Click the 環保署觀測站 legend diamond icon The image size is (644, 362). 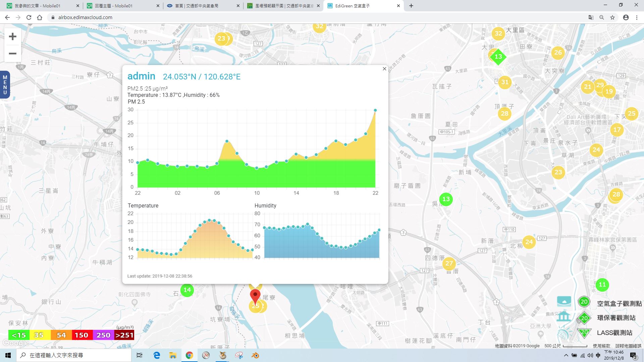click(584, 318)
